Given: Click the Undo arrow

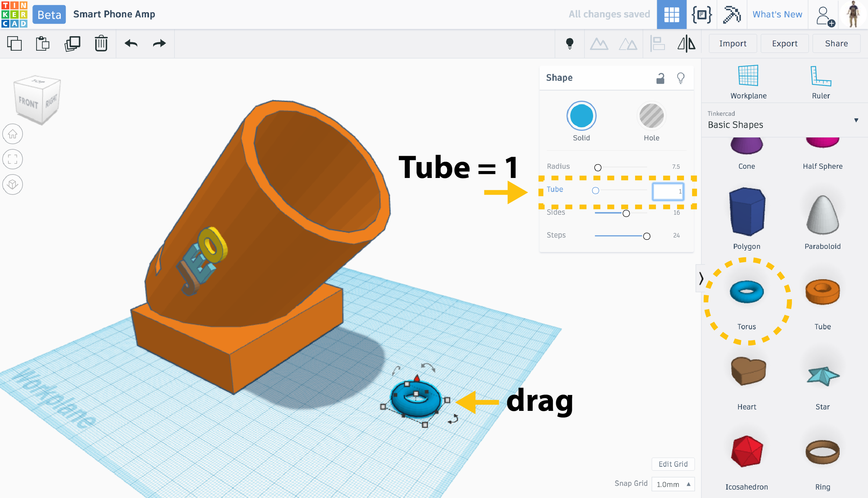Looking at the screenshot, I should [x=131, y=43].
